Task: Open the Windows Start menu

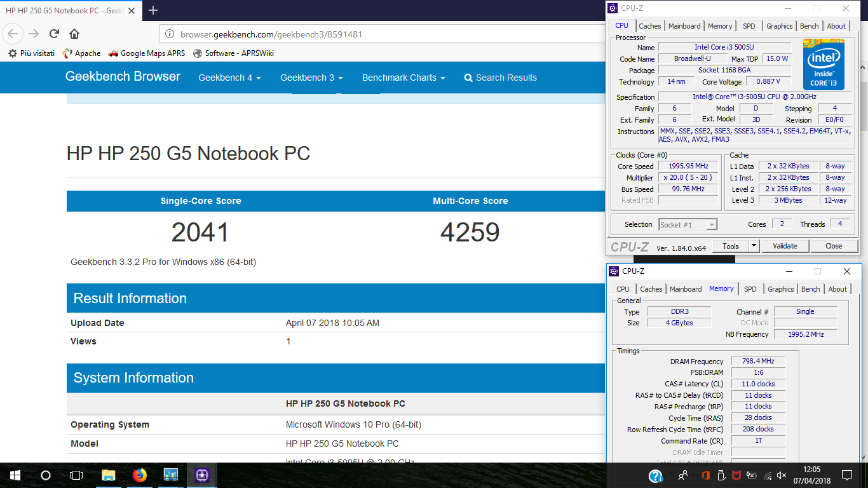Action: pyautogui.click(x=15, y=475)
